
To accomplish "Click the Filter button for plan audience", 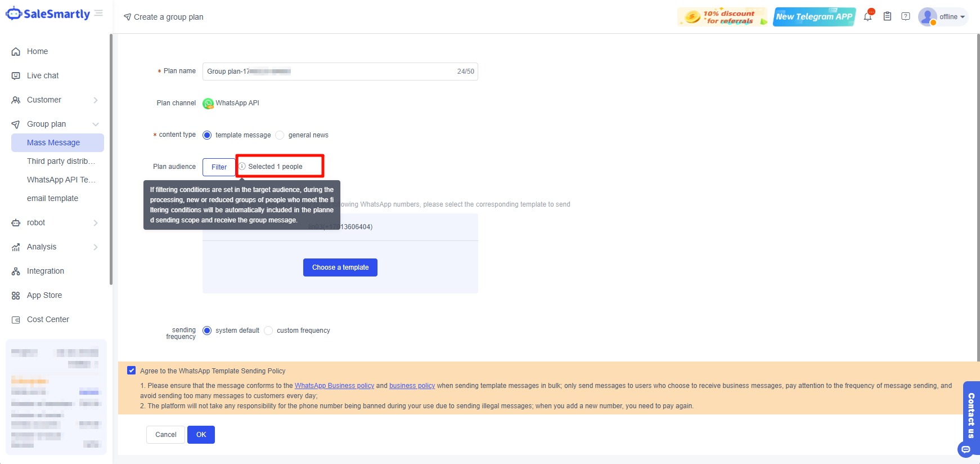I will tap(219, 167).
